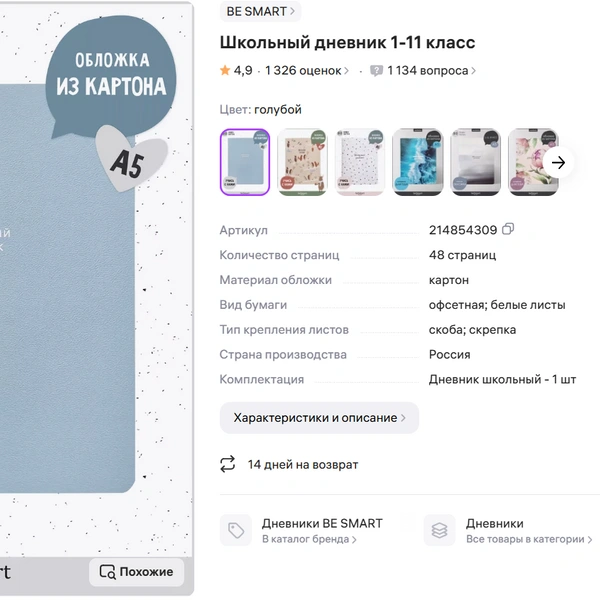This screenshot has width=600, height=600.
Task: Select the blue color diary variant
Action: [x=245, y=162]
